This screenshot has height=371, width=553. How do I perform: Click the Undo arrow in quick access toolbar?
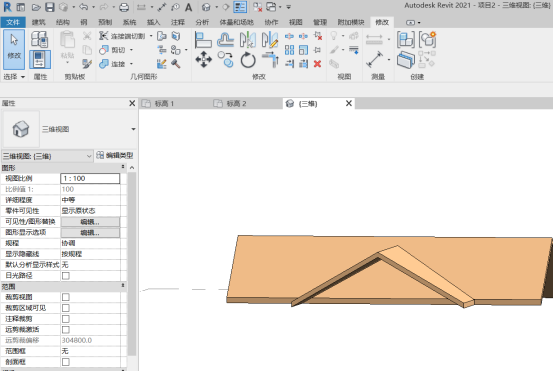(84, 7)
